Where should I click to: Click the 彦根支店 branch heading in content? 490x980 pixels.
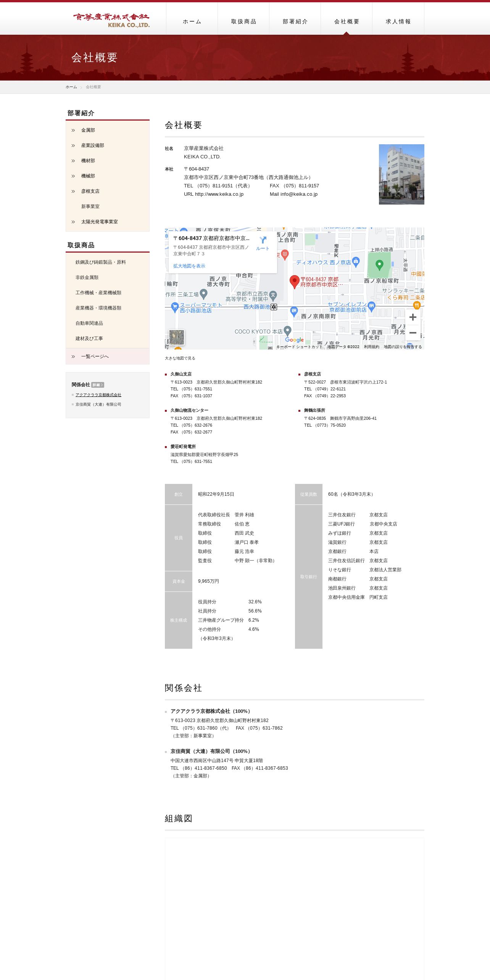[312, 374]
